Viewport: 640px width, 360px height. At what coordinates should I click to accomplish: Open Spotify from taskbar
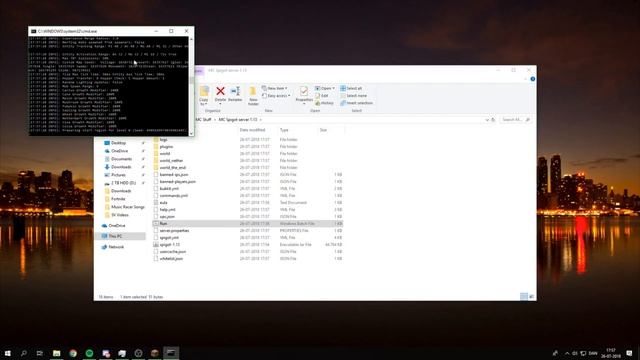[89, 353]
